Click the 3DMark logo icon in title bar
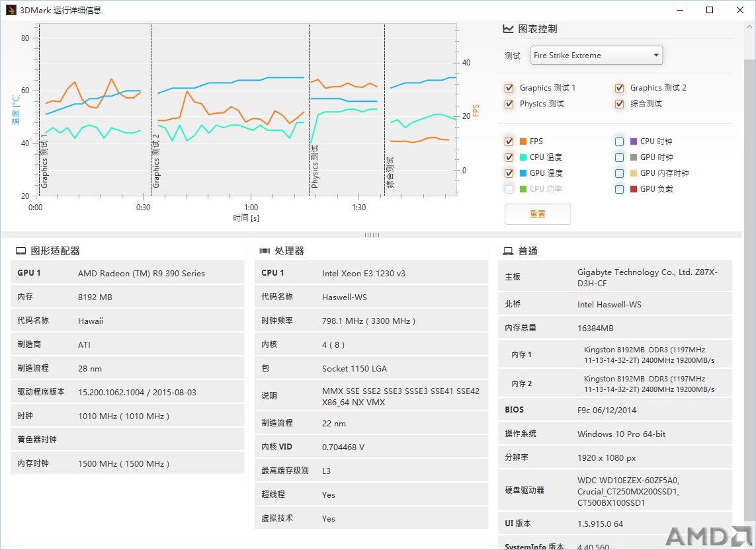 (11, 10)
